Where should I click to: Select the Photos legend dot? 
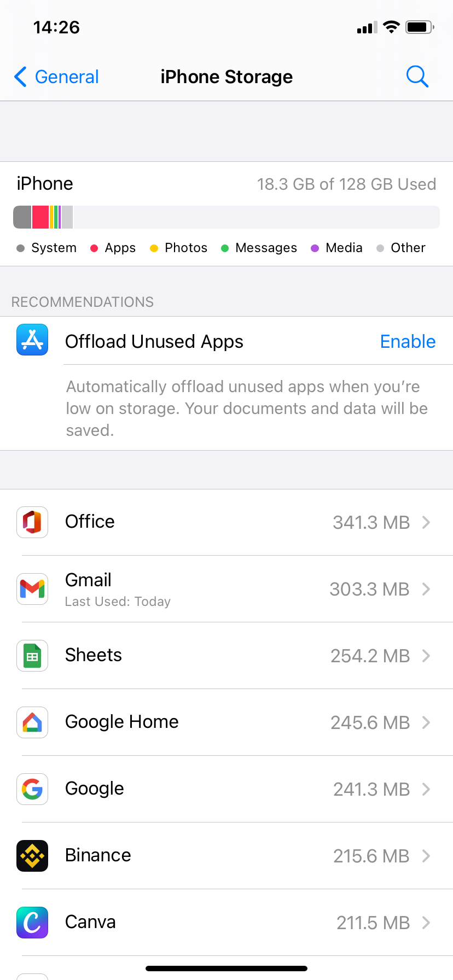click(x=154, y=248)
